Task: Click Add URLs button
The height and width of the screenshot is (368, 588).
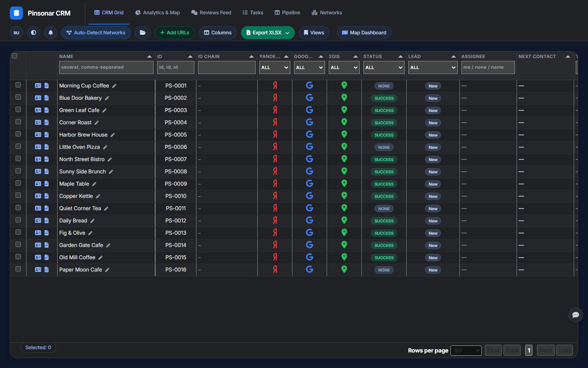Action: (x=175, y=33)
